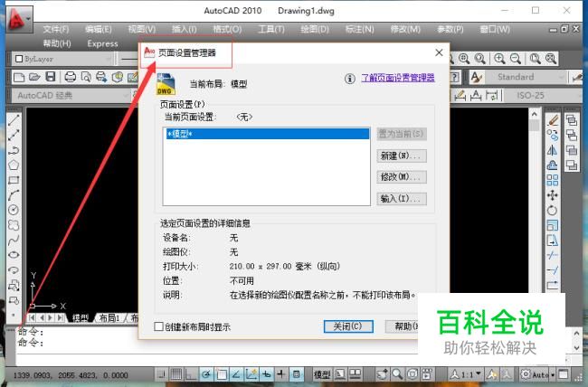Click the Dimension Update icon
588x387 pixels.
tap(492, 96)
